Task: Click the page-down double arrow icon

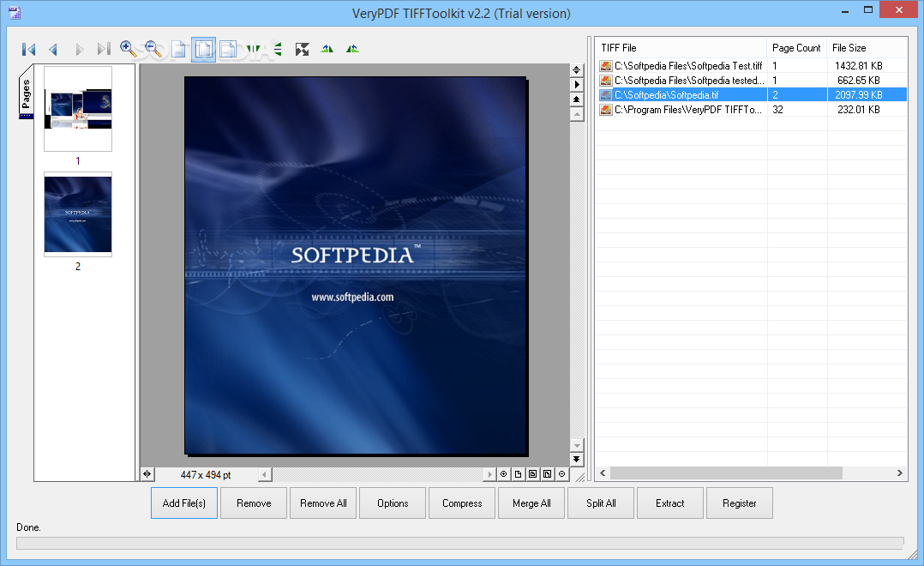Action: click(577, 460)
